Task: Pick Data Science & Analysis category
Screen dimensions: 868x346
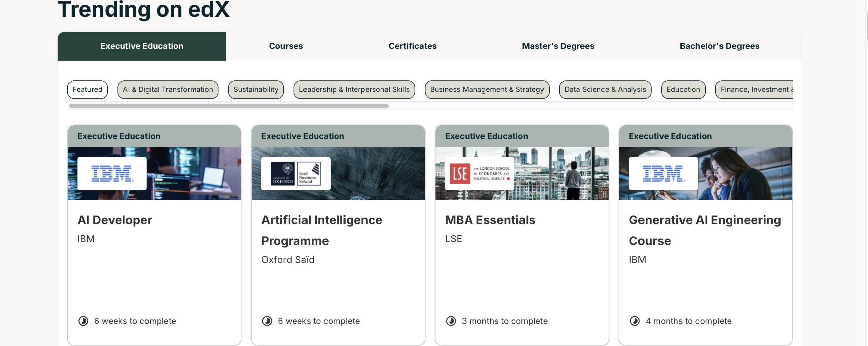Action: 605,89
